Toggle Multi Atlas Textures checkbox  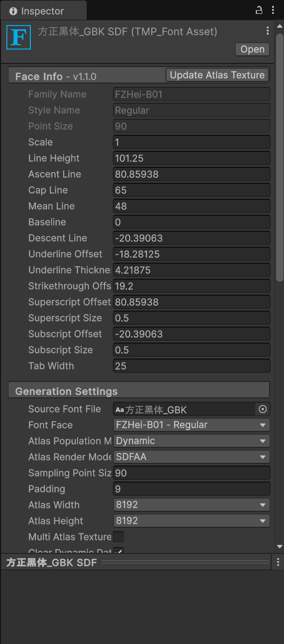pyautogui.click(x=119, y=537)
